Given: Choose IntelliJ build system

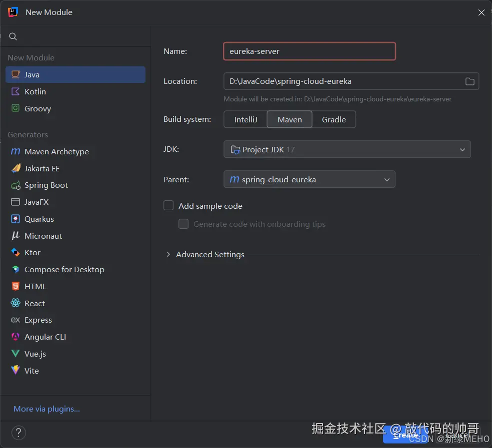Looking at the screenshot, I should [245, 119].
